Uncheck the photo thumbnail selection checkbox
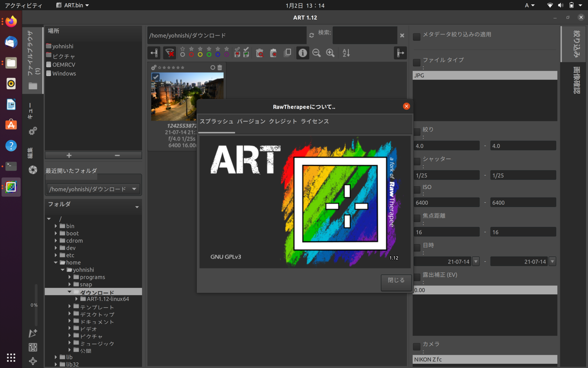588x368 pixels. [156, 77]
